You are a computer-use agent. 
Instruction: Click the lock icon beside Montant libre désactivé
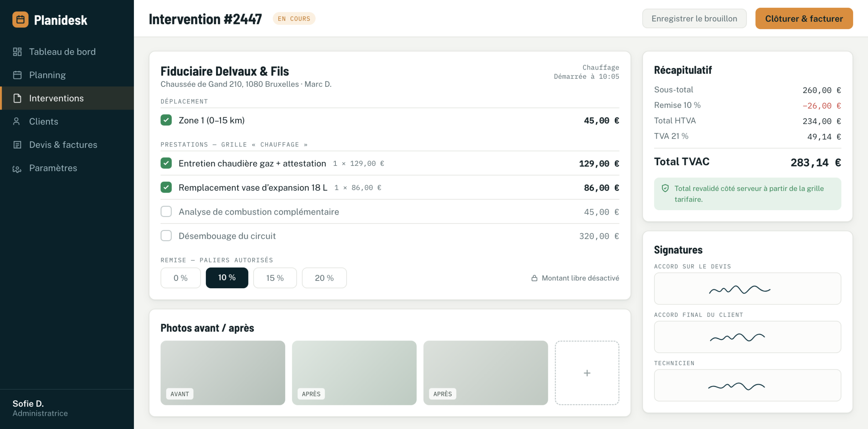pyautogui.click(x=534, y=278)
